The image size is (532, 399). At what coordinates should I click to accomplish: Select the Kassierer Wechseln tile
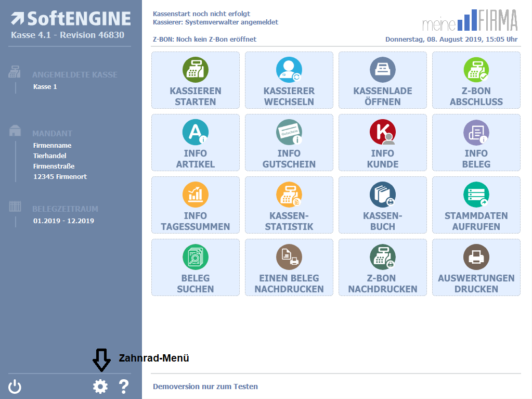[x=289, y=80]
